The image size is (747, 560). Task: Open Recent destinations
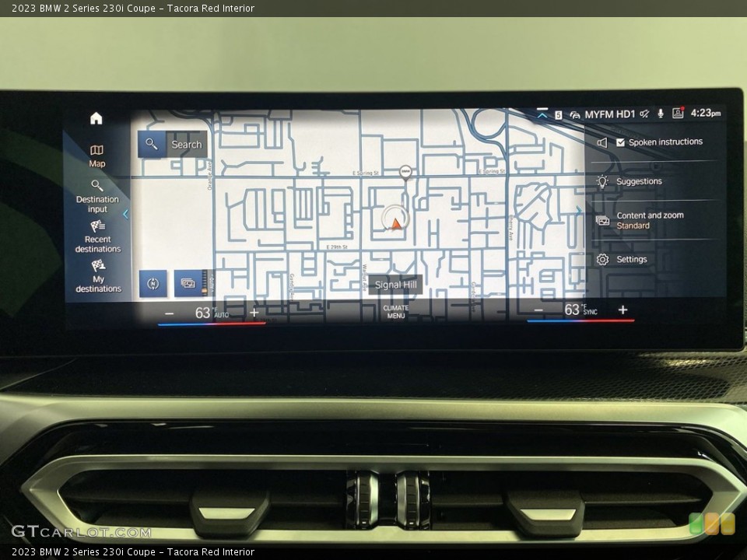(x=98, y=236)
